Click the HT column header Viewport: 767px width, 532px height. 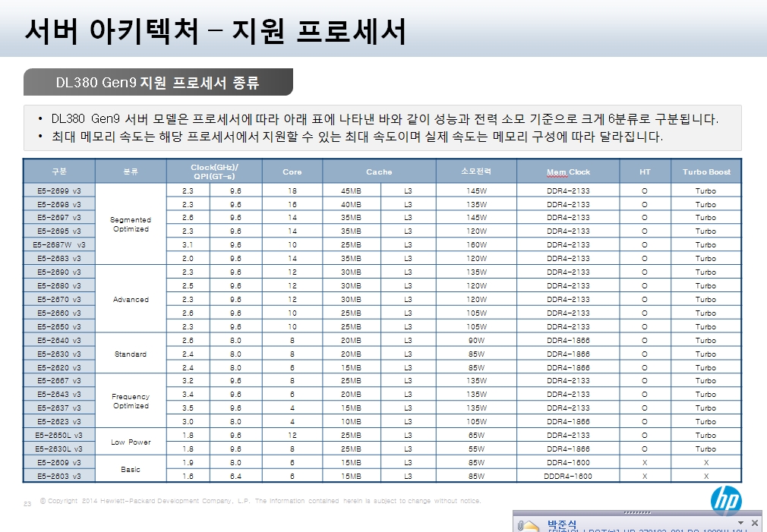coord(645,172)
